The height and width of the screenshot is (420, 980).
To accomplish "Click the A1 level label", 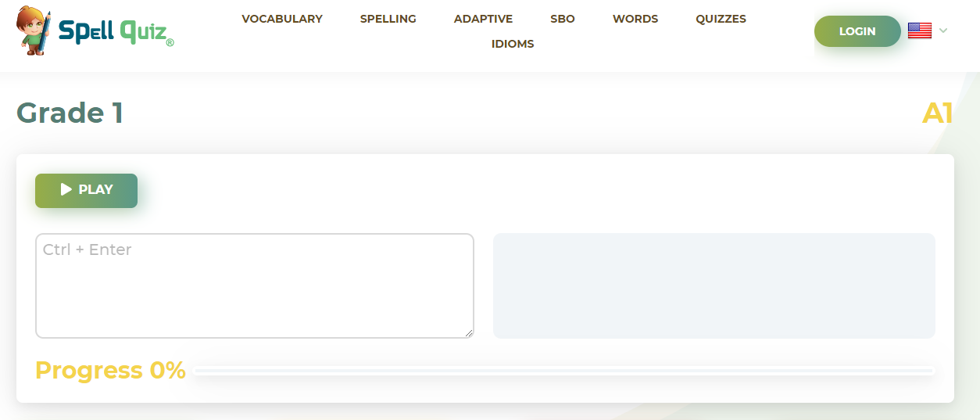I will 938,113.
